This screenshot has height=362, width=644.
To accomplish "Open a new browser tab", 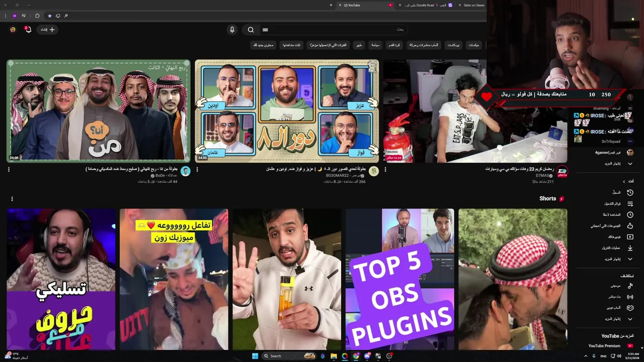I will point(331,5).
